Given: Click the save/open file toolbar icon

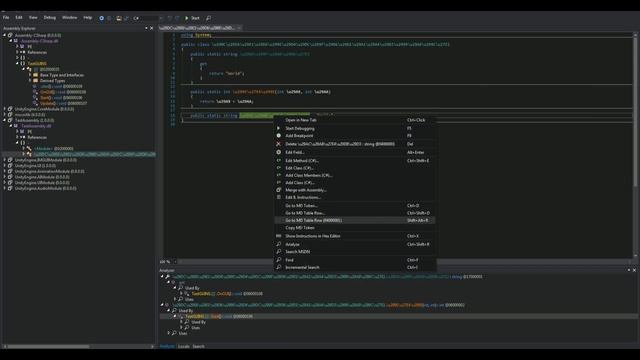Looking at the screenshot, I should [x=119, y=18].
